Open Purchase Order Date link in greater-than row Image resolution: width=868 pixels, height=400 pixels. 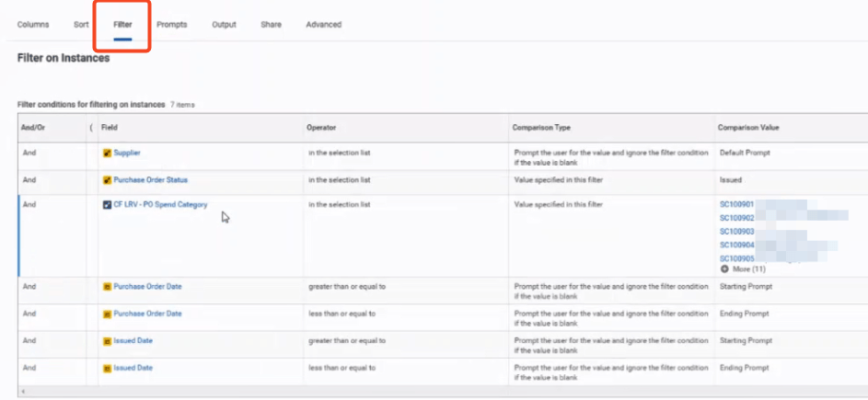(x=148, y=287)
